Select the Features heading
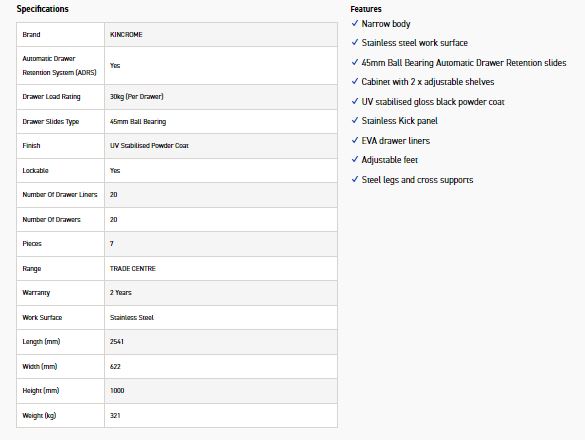Screen dimensions: 585x440 point(366,9)
